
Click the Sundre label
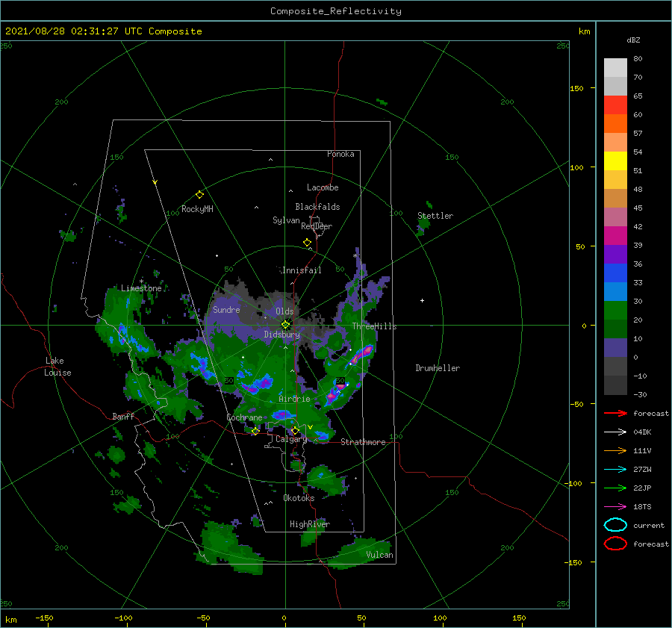point(226,310)
